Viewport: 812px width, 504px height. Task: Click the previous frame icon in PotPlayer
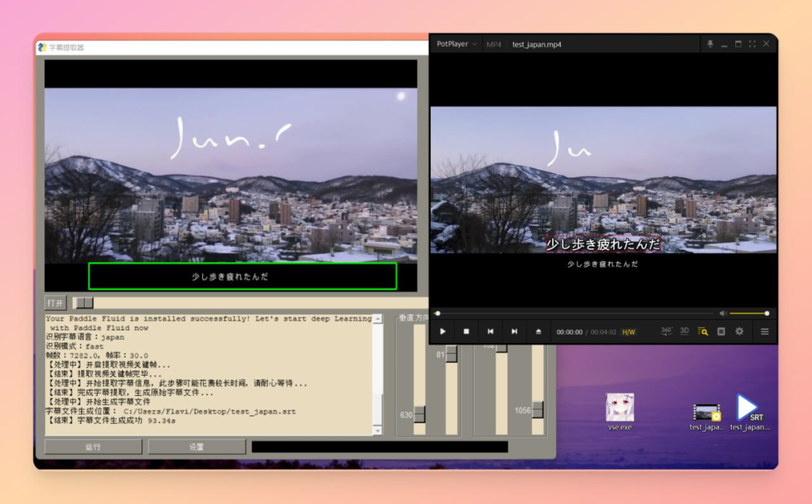click(491, 331)
